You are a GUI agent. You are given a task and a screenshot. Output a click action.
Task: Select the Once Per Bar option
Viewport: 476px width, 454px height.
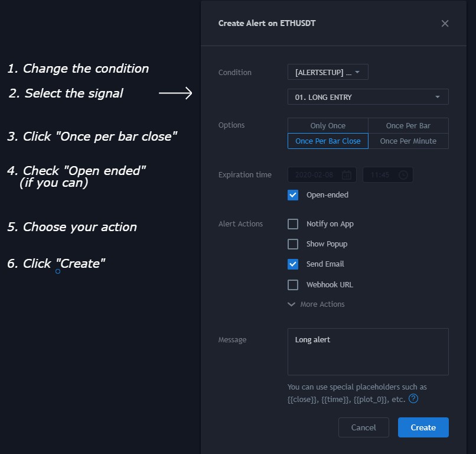click(408, 125)
